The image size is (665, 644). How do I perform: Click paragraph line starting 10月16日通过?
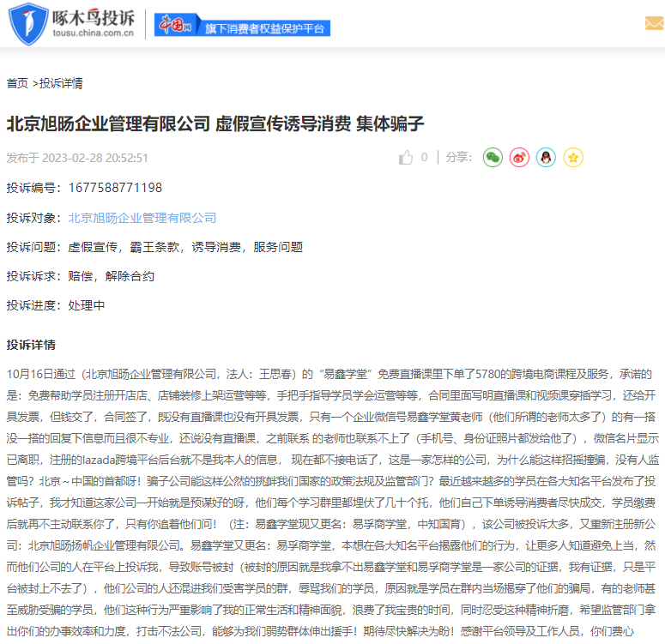coord(329,375)
